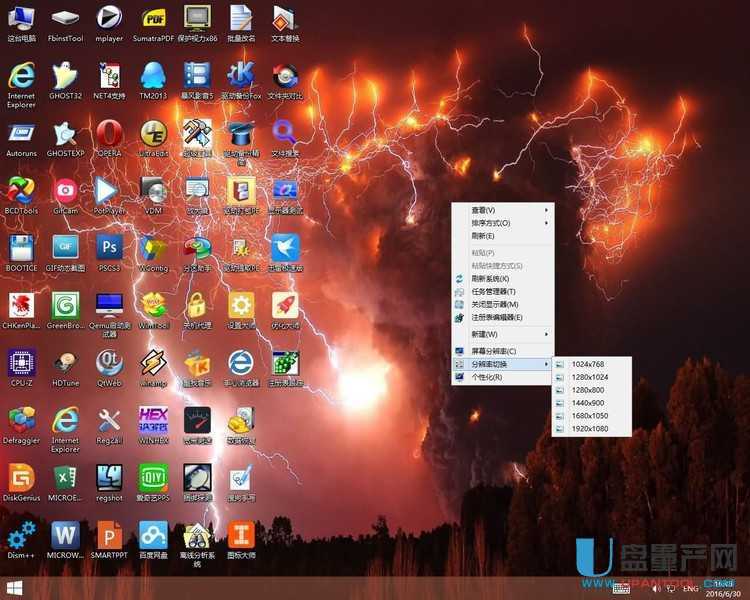This screenshot has height=600, width=750.
Task: Open the GHOSTEXP shortcut
Action: 66,139
